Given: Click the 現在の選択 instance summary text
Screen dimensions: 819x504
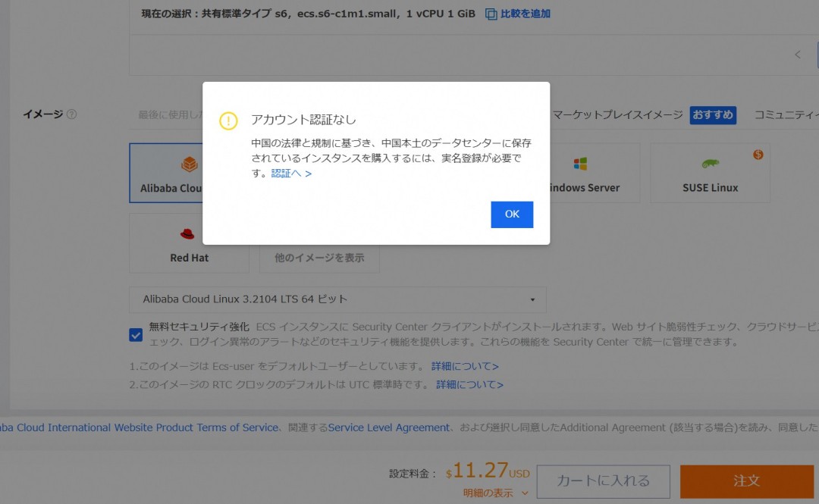Looking at the screenshot, I should coord(308,14).
